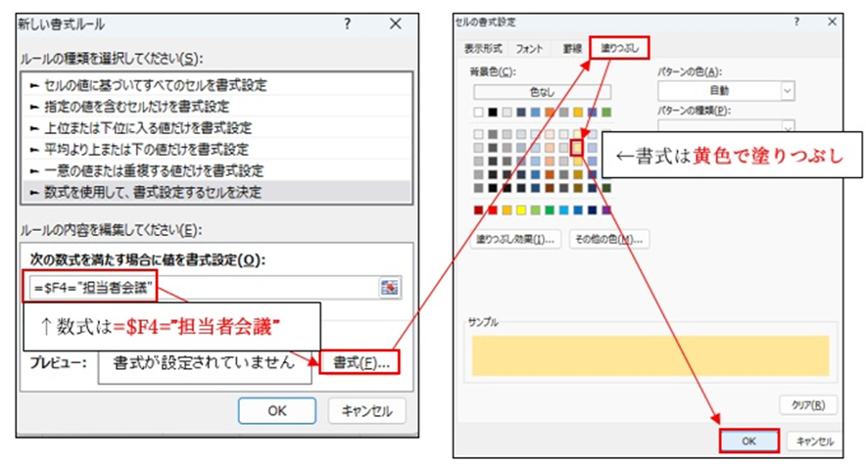Pick the highlighted light yellow color swatch
868x465 pixels.
coord(578,148)
